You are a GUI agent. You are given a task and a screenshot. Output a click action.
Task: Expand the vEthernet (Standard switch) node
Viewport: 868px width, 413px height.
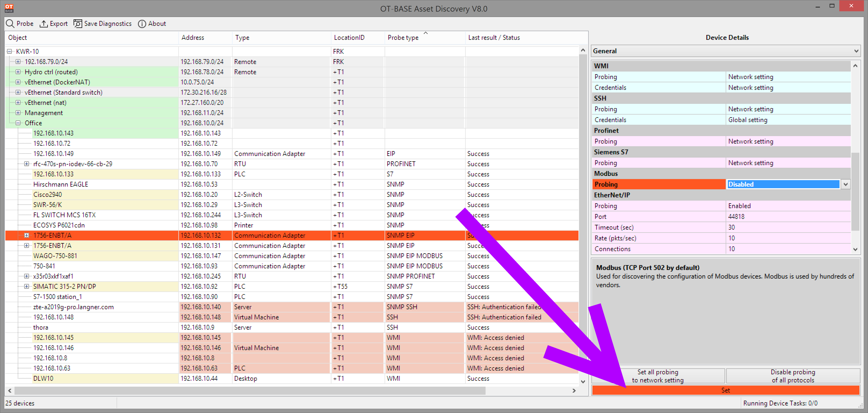[x=18, y=92]
